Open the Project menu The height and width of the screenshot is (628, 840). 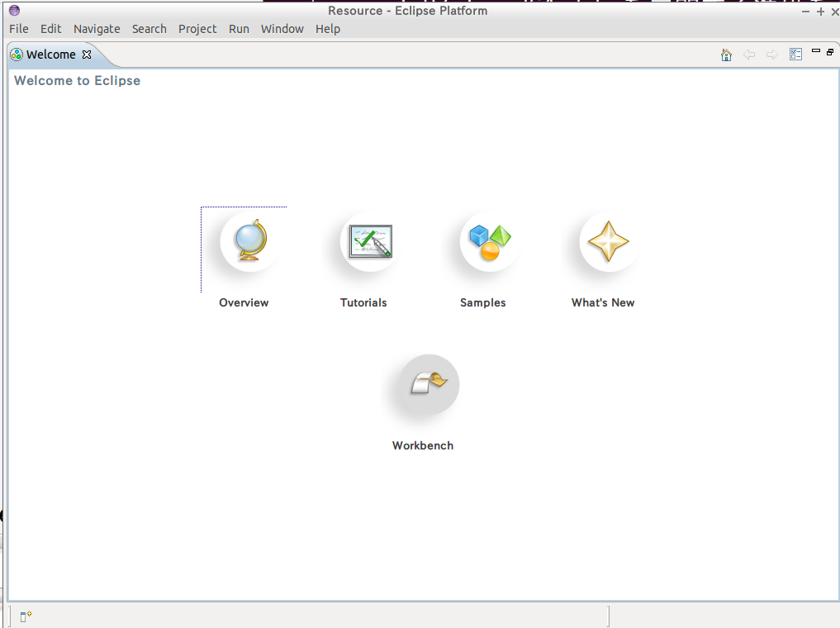(197, 29)
